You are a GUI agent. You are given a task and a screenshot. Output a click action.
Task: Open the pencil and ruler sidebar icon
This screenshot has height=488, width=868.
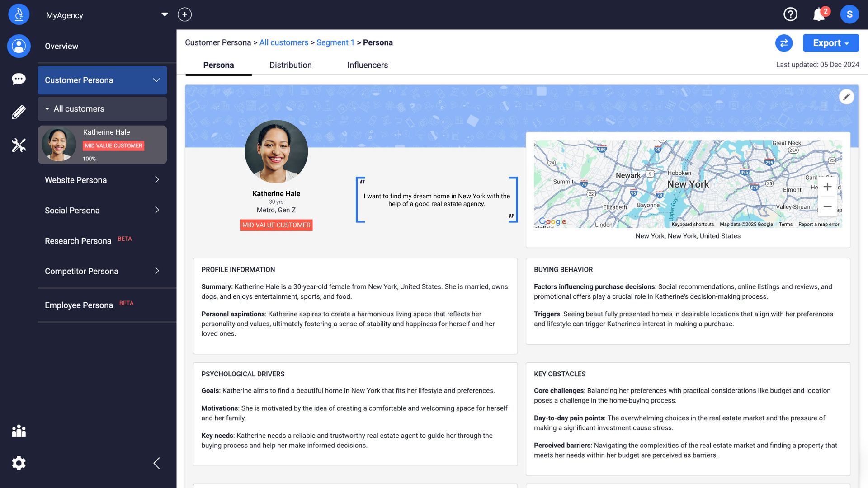point(19,112)
